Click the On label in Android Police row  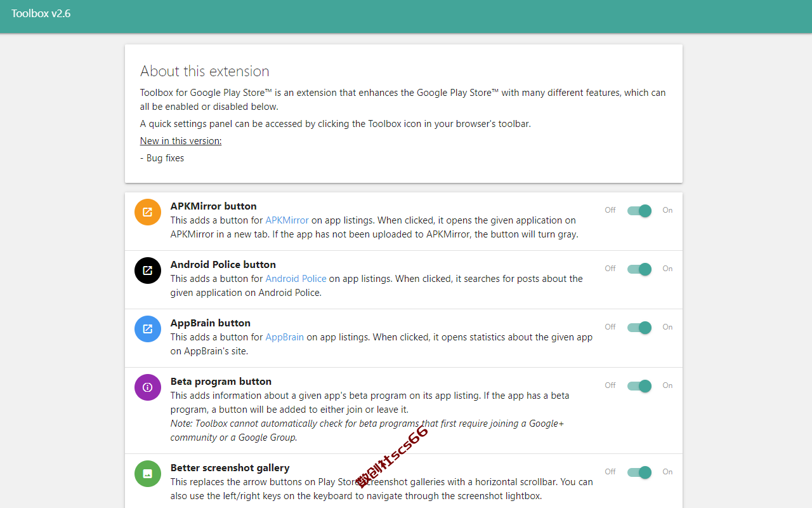pyautogui.click(x=667, y=269)
